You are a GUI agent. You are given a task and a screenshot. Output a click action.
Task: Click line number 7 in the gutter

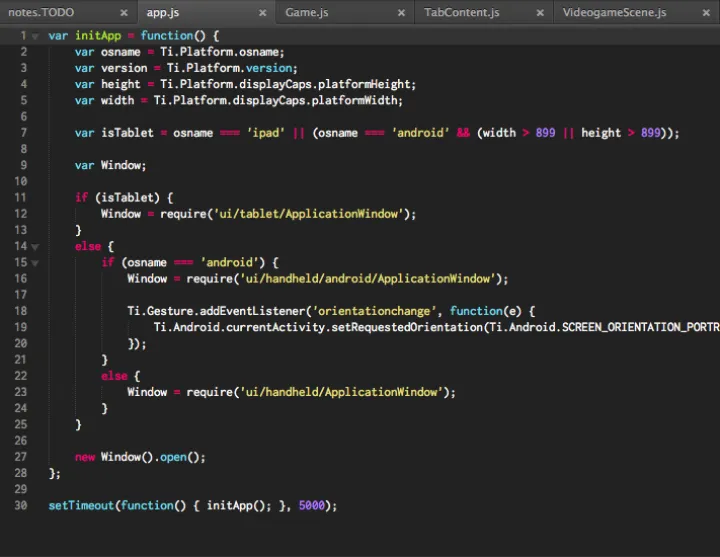[23, 133]
